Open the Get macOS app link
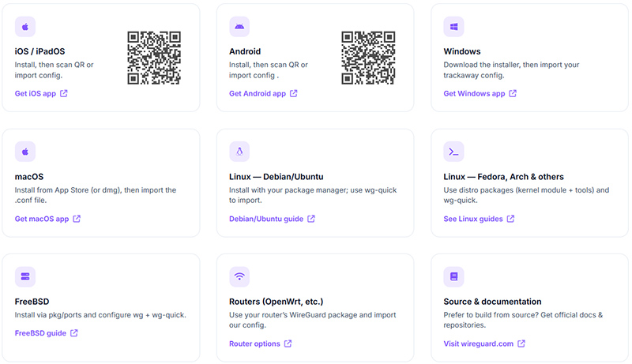This screenshot has height=364, width=632. click(47, 219)
